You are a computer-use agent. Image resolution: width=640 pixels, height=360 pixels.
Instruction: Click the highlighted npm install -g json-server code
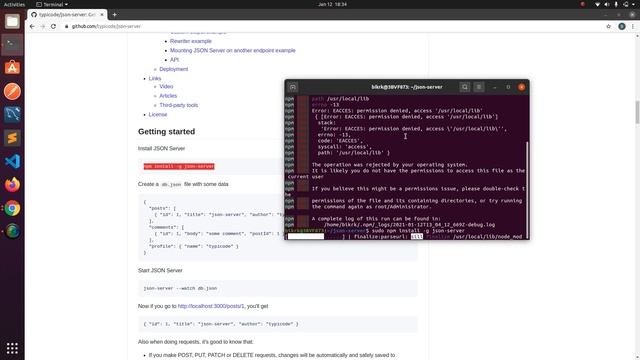(x=179, y=166)
